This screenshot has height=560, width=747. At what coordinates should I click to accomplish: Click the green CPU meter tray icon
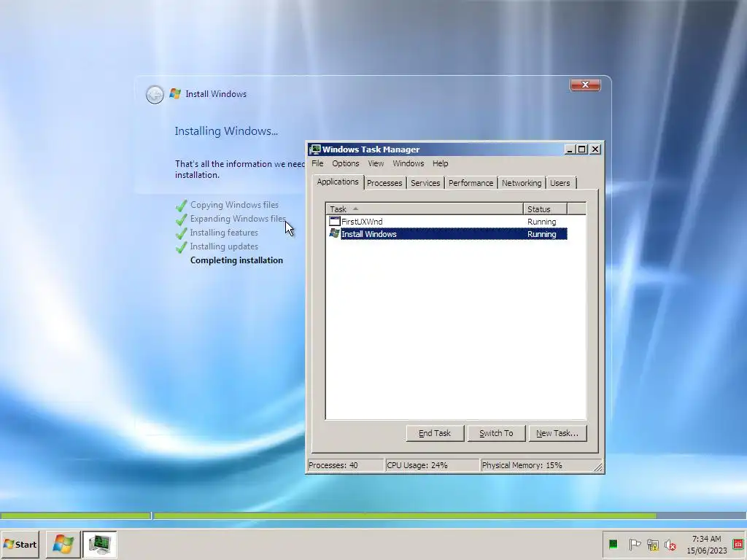613,544
